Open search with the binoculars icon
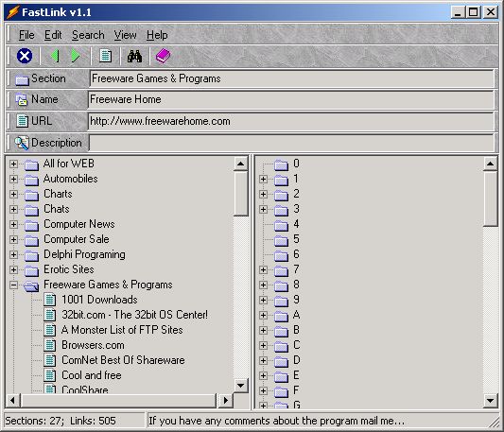The image size is (504, 432). (134, 56)
